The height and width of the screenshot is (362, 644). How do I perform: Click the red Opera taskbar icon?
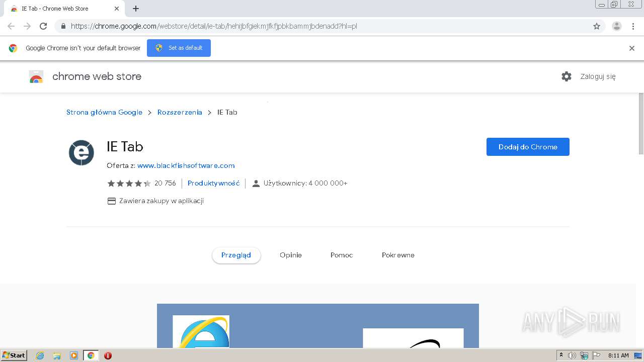[108, 355]
